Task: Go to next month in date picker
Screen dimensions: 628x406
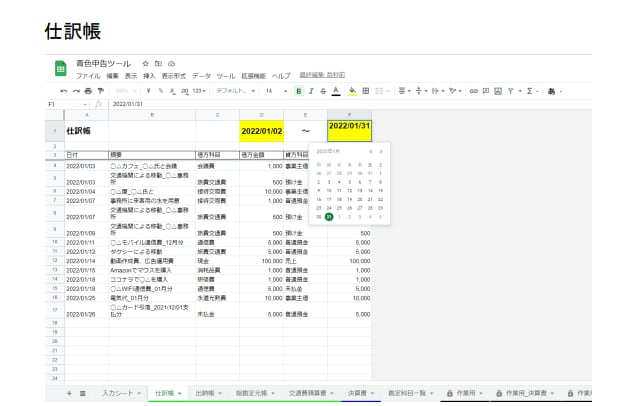Action: [x=381, y=151]
